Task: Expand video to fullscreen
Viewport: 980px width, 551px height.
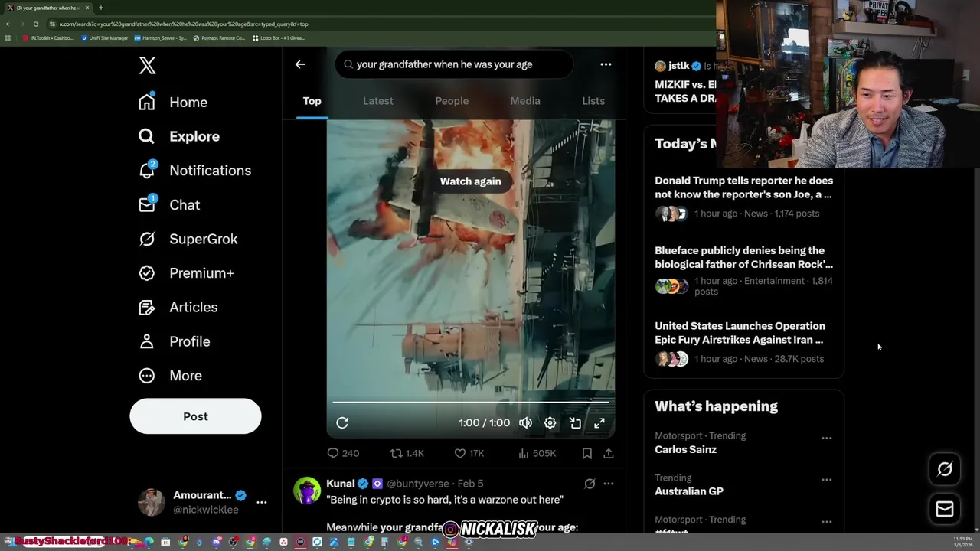Action: (599, 423)
